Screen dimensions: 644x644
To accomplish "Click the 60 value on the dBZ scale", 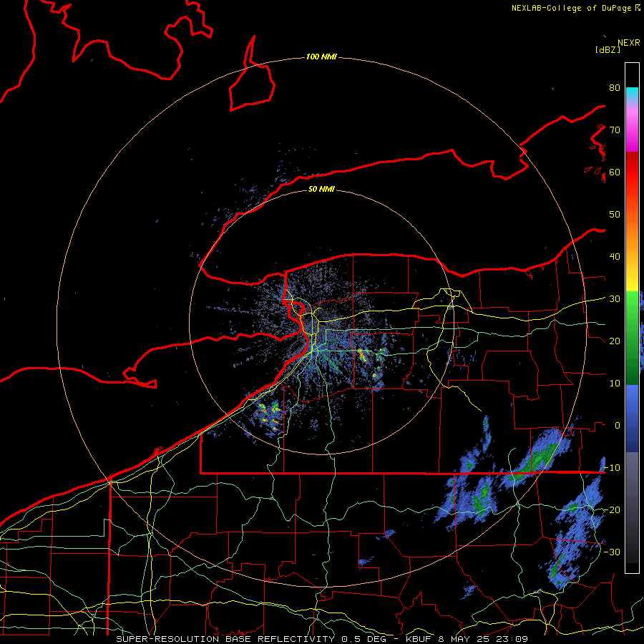I will point(615,172).
